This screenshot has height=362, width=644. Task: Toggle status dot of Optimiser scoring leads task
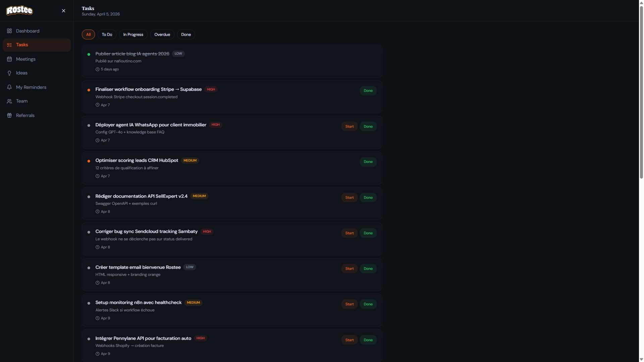(89, 161)
